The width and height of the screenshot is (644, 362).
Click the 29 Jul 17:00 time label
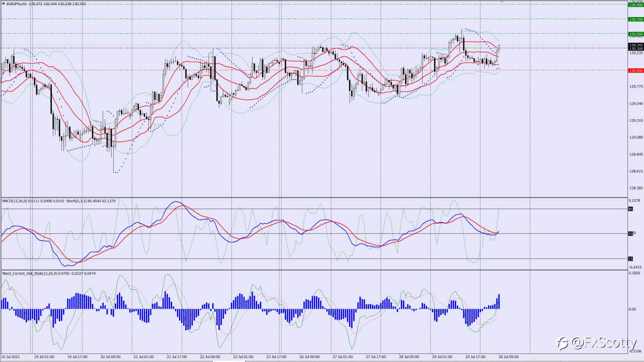[476, 357]
